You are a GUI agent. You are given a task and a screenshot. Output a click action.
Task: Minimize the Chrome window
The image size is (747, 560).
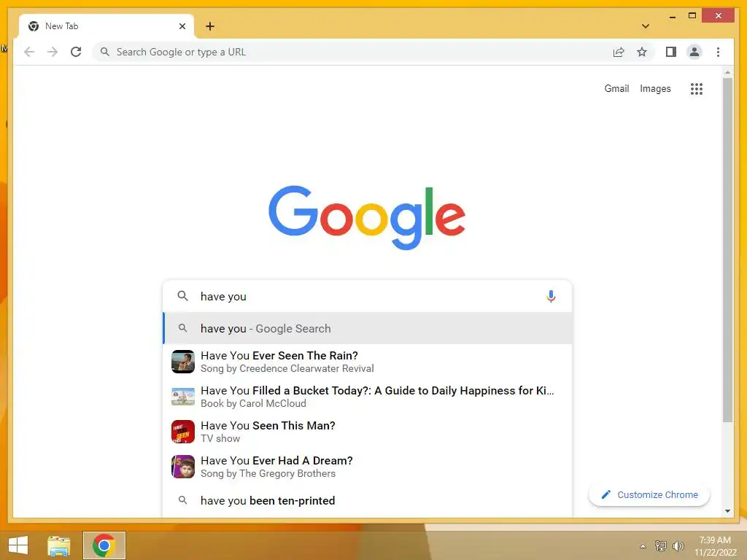click(672, 16)
